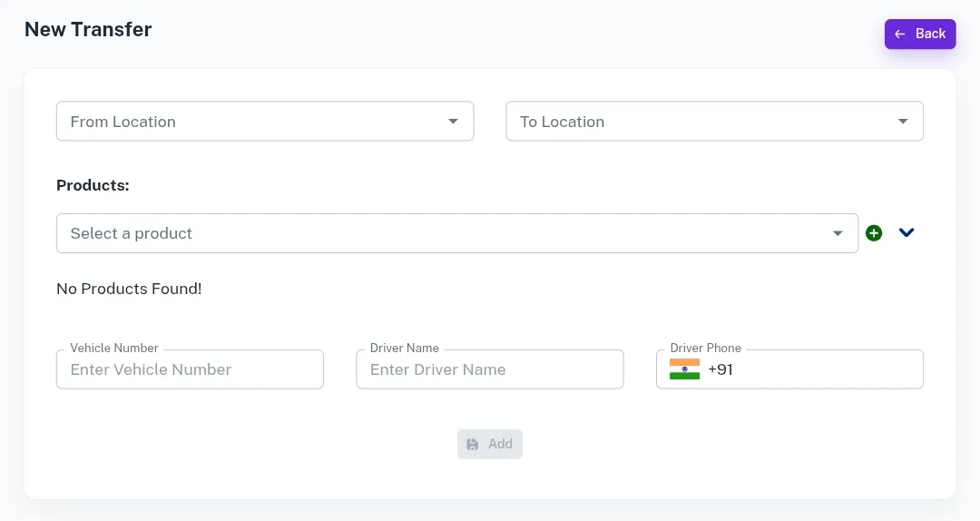Click the green plus add-product icon
The width and height of the screenshot is (980, 521).
pyautogui.click(x=874, y=233)
